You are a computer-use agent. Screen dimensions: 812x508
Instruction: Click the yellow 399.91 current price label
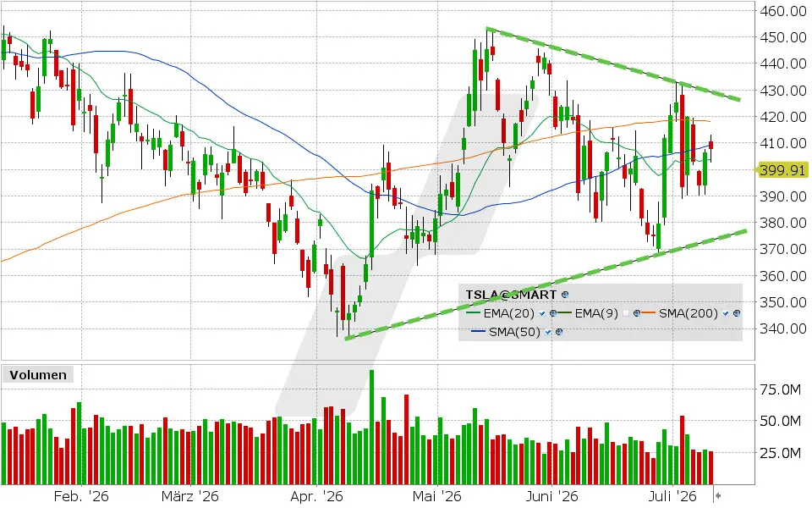point(783,170)
